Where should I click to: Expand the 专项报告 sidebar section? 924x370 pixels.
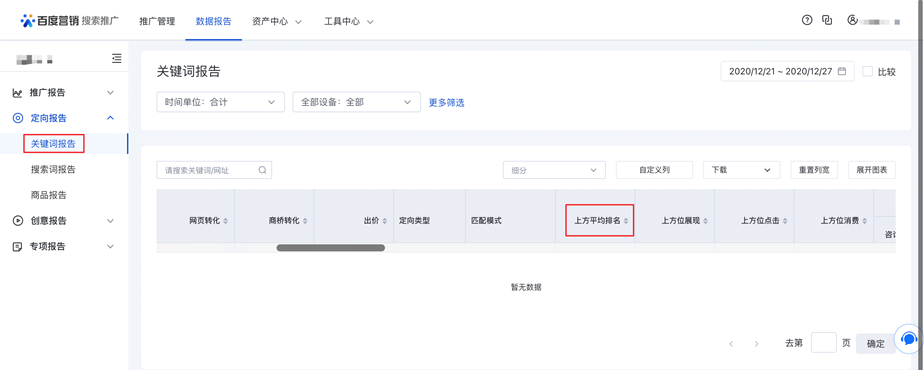[x=110, y=247]
